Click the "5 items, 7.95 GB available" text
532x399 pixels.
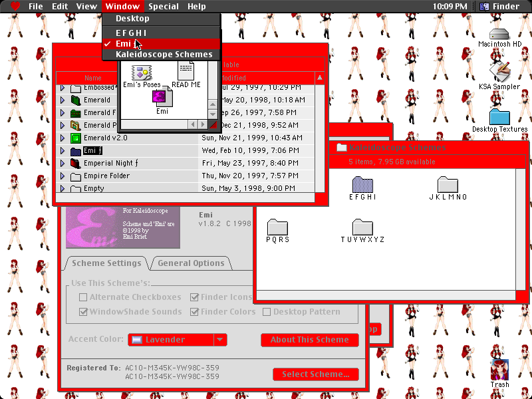click(392, 162)
